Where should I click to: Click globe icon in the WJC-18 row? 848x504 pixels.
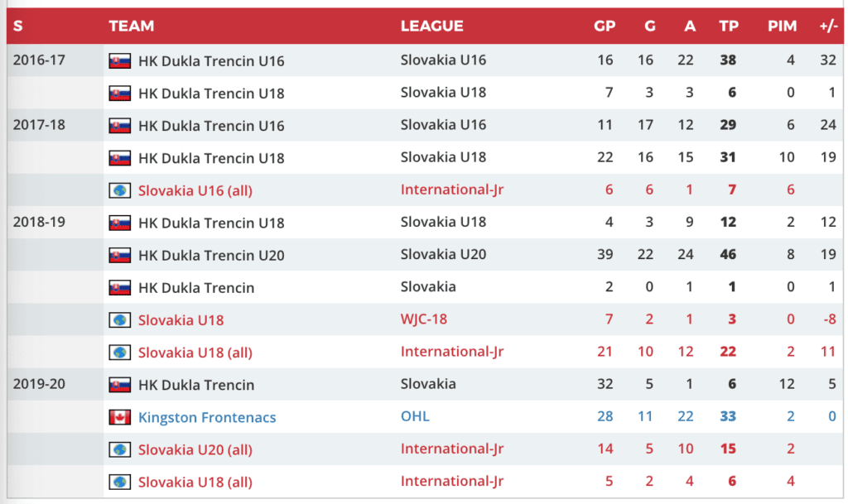[x=120, y=319]
